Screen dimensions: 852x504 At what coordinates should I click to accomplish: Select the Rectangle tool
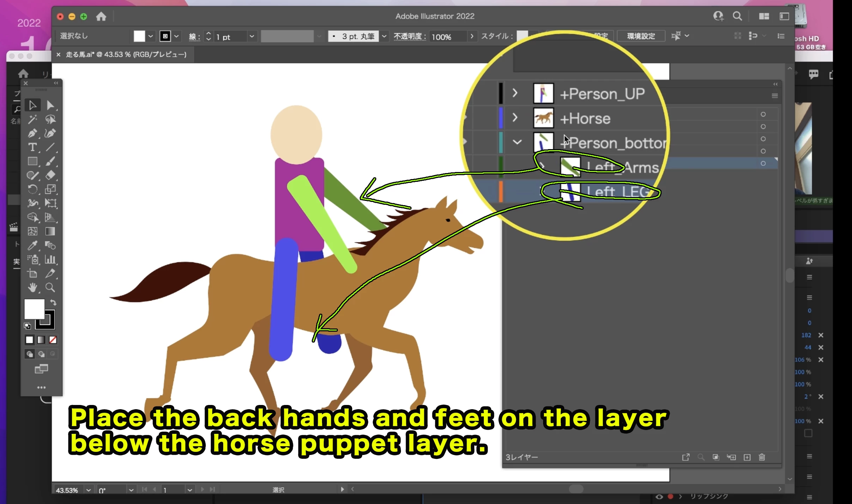click(32, 161)
